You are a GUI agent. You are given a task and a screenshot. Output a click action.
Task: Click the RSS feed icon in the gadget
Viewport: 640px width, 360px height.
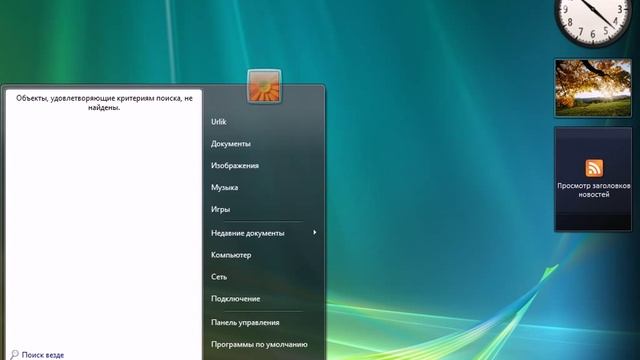coord(594,168)
